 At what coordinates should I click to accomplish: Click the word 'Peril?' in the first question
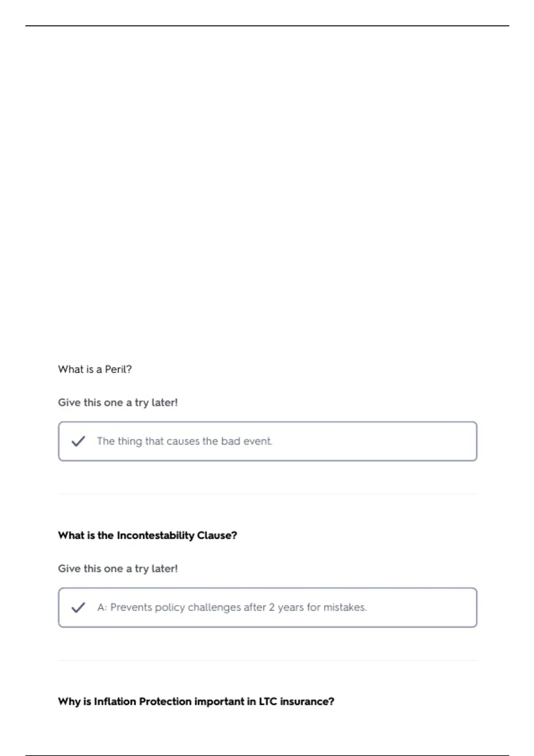(x=118, y=370)
